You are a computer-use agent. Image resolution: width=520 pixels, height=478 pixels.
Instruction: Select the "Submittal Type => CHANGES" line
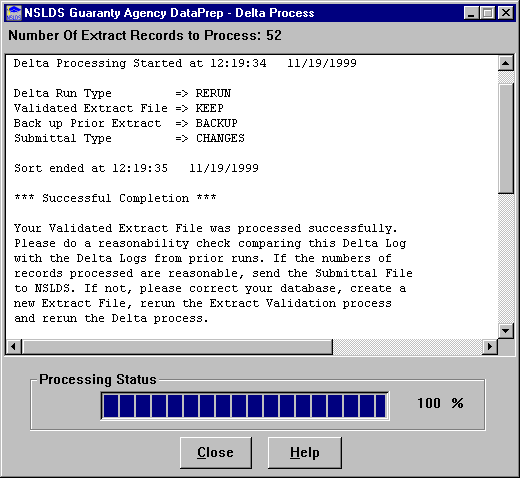coord(129,138)
